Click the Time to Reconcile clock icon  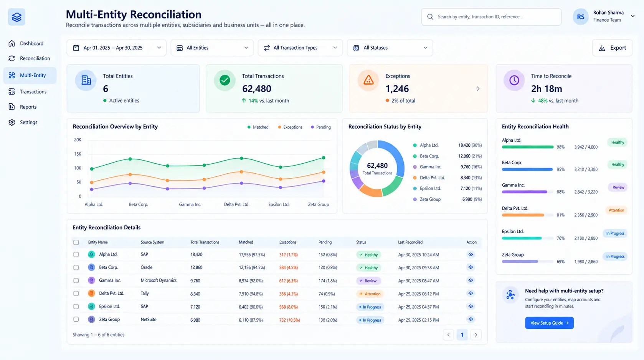pos(514,80)
